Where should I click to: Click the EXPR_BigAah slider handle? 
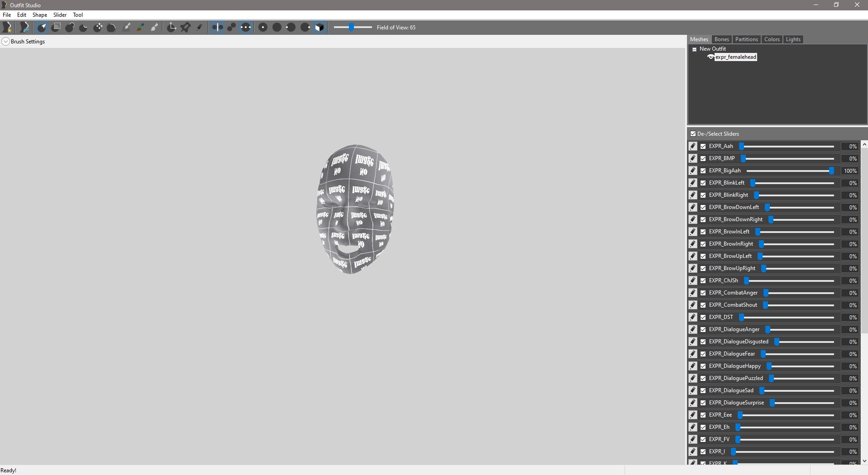[831, 171]
